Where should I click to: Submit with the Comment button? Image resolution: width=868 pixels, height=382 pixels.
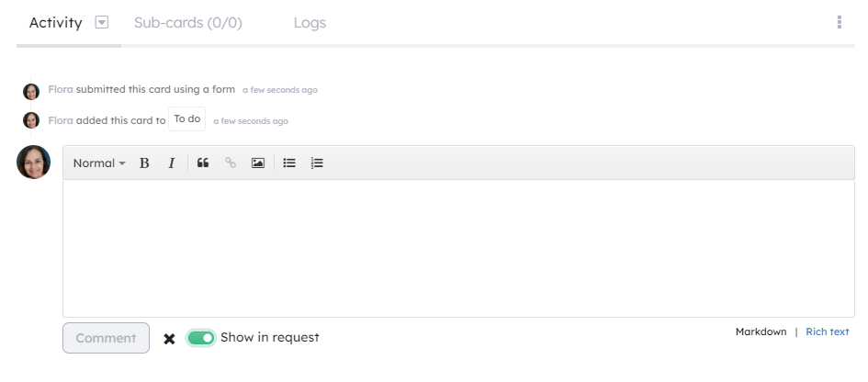point(106,338)
